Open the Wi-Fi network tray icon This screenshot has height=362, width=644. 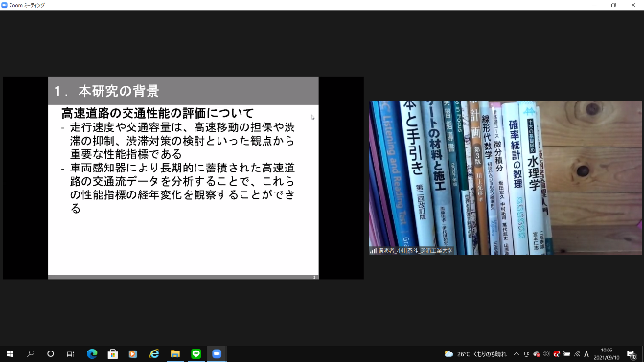pyautogui.click(x=577, y=353)
